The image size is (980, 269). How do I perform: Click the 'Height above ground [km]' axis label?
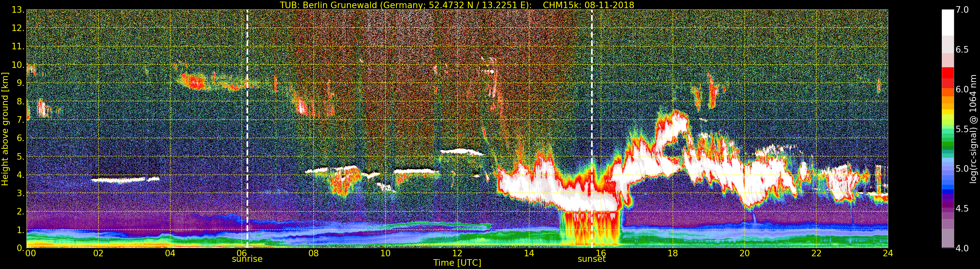pos(5,129)
